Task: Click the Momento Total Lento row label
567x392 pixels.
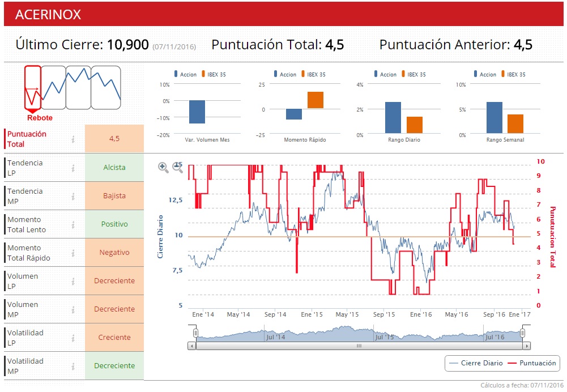Action: tap(27, 224)
